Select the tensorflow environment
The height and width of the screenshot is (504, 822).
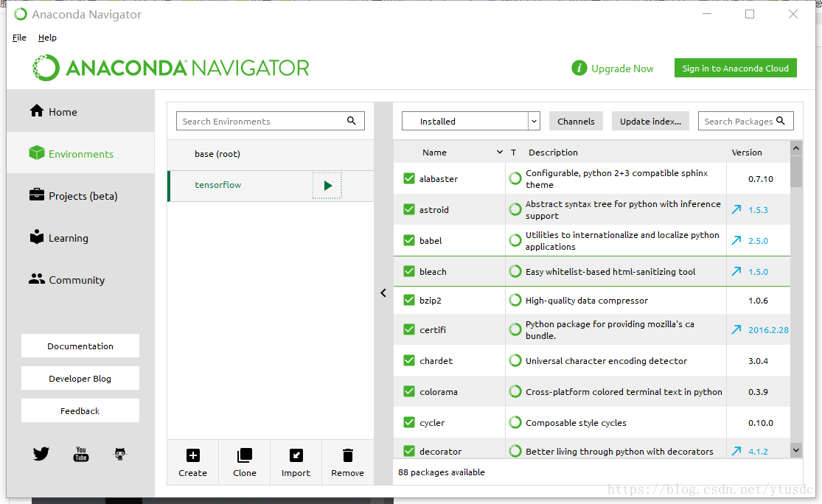point(271,186)
